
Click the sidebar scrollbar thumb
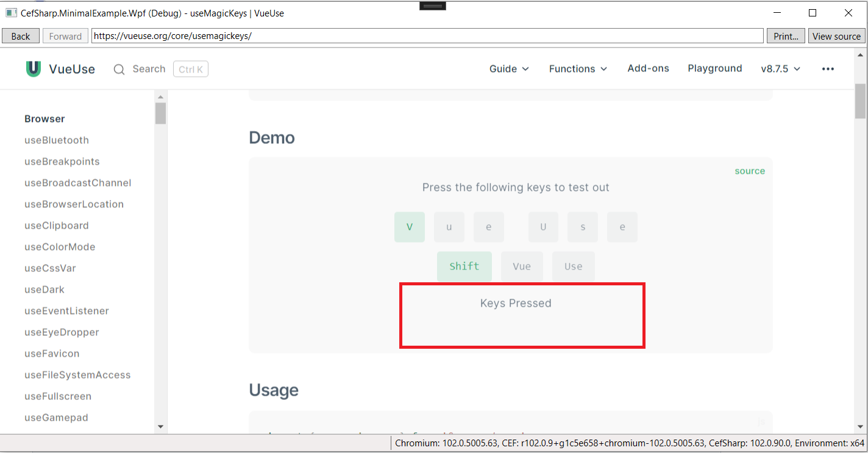(160, 113)
